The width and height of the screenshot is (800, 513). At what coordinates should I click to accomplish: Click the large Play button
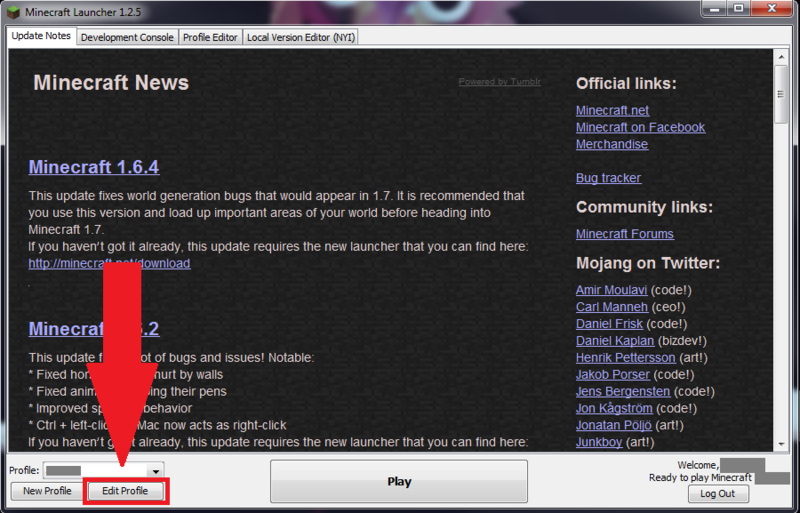click(x=399, y=481)
